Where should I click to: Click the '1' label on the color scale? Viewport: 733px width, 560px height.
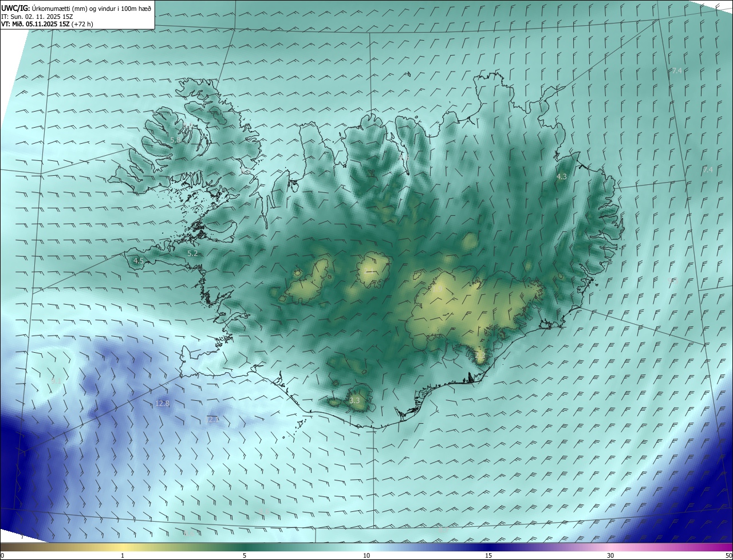point(123,556)
